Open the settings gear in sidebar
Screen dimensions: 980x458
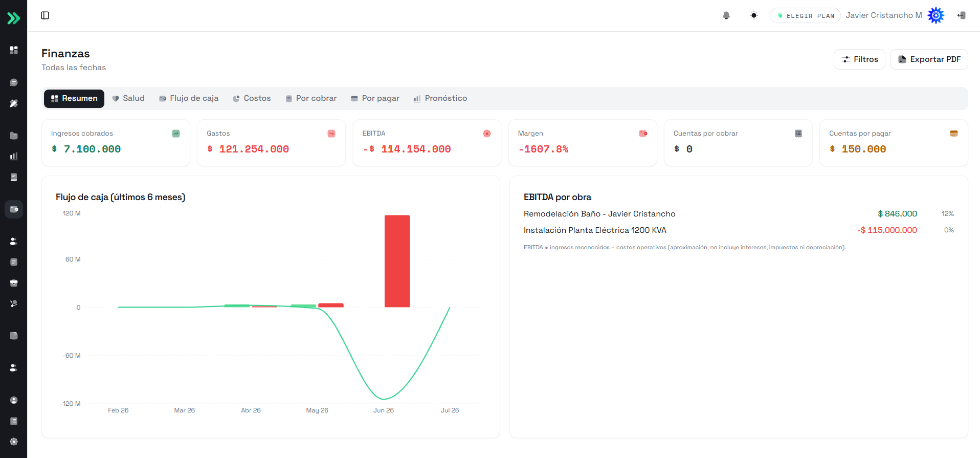click(x=14, y=442)
